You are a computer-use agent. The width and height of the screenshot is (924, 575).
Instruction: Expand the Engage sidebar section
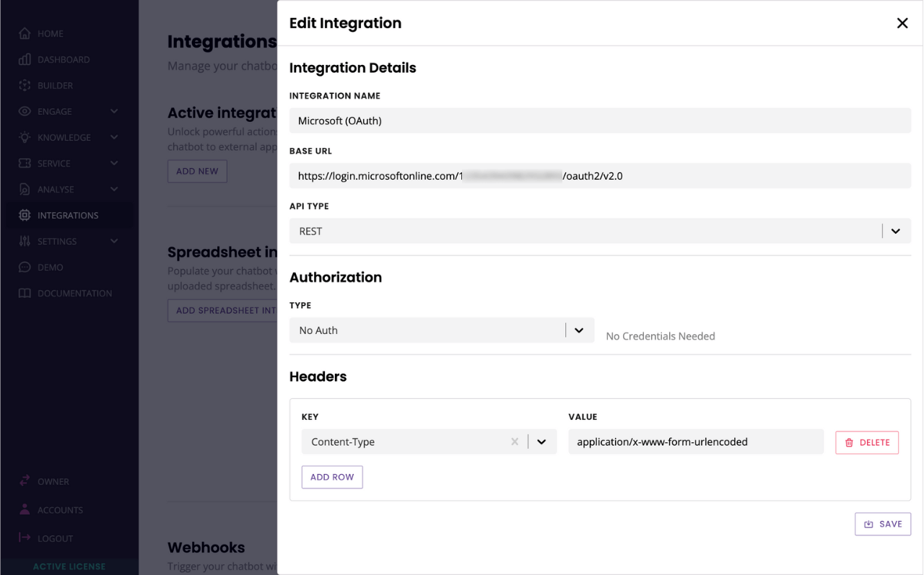pyautogui.click(x=113, y=111)
